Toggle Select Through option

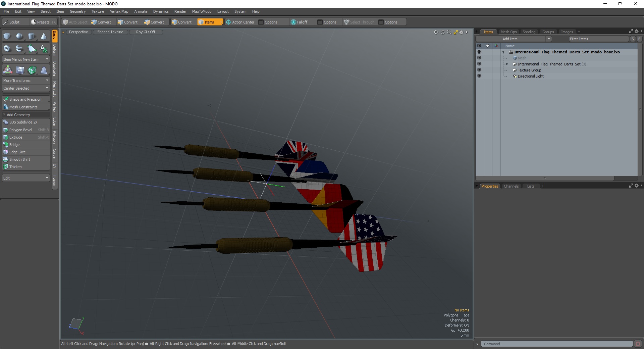[x=359, y=22]
